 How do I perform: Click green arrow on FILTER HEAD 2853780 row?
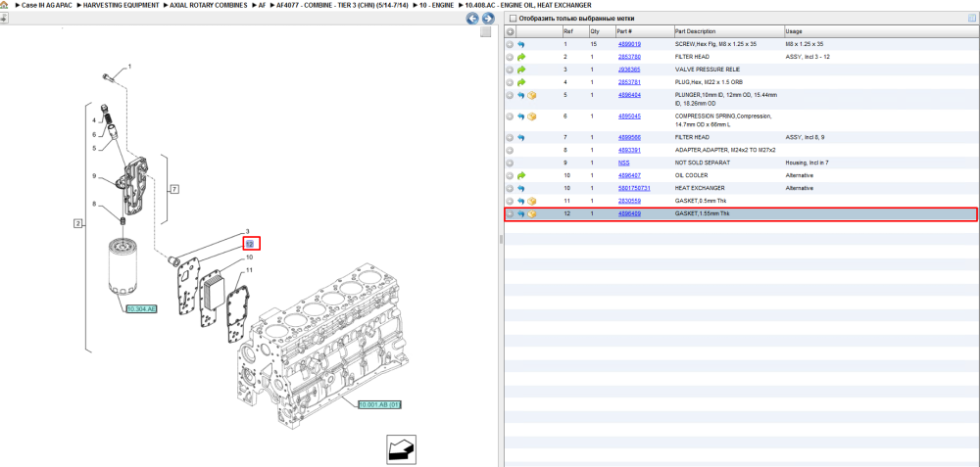click(520, 57)
